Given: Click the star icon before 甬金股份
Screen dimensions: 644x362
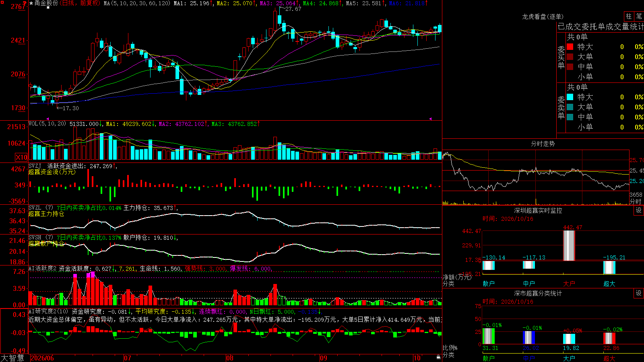Looking at the screenshot, I should (31, 3).
